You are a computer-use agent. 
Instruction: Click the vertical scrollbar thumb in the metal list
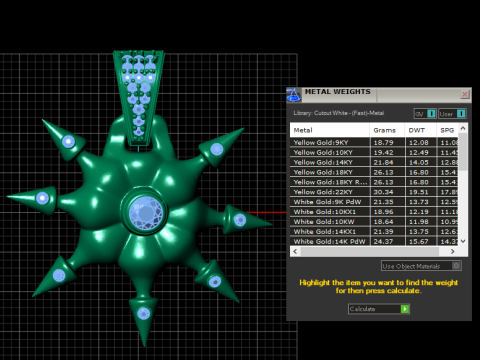463,152
